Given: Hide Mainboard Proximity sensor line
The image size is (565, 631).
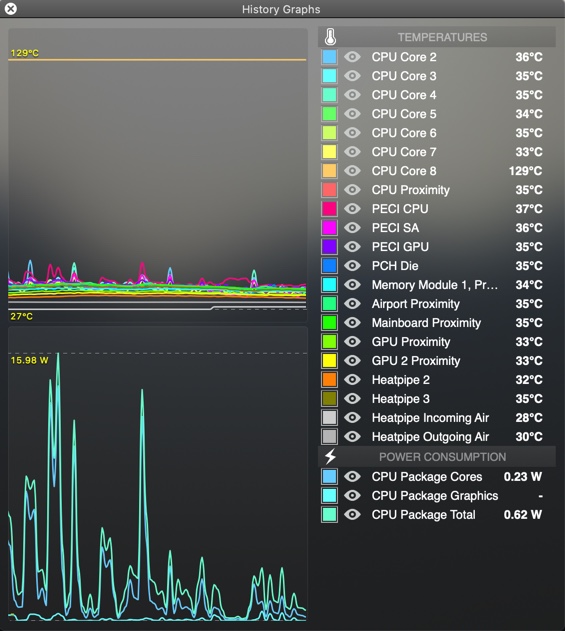Looking at the screenshot, I should click(x=352, y=322).
